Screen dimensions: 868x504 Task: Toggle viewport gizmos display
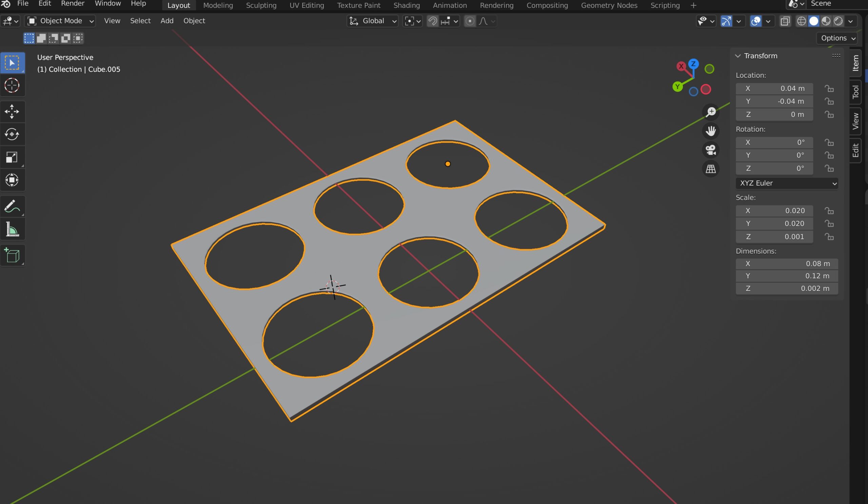[726, 21]
